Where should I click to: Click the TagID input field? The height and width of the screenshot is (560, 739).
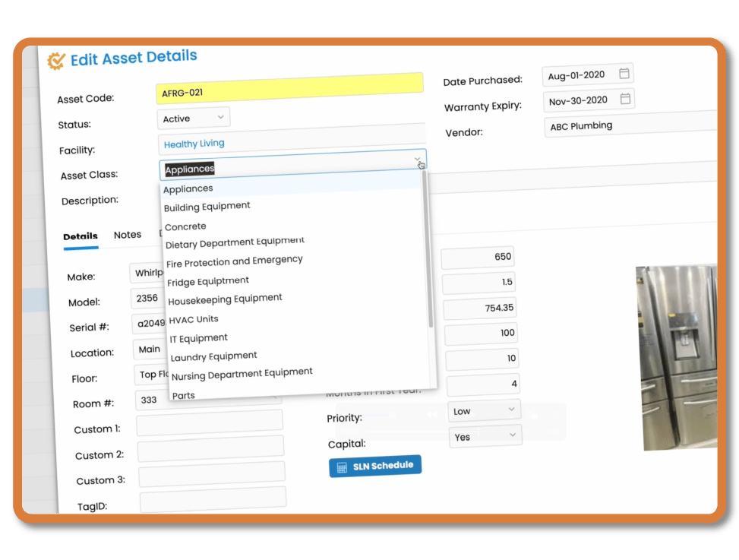tap(213, 499)
